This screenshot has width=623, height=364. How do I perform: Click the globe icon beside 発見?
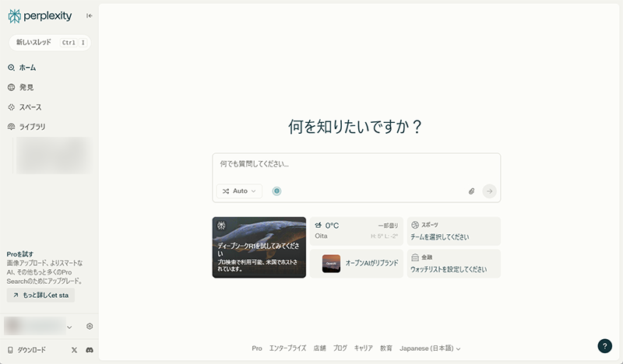pos(11,87)
